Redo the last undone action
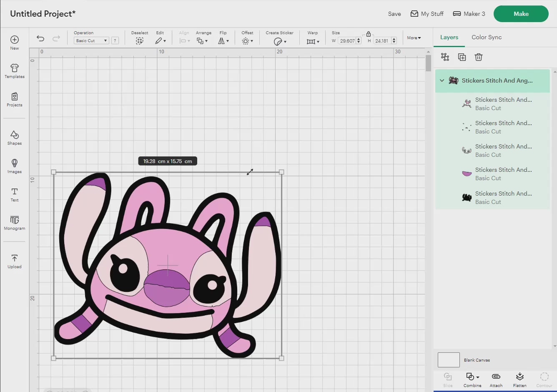557x392 pixels. click(56, 38)
